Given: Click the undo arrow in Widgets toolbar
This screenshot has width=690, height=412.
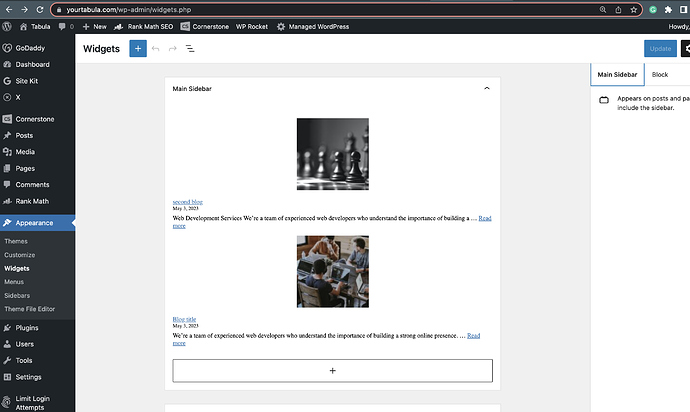Looking at the screenshot, I should [156, 48].
